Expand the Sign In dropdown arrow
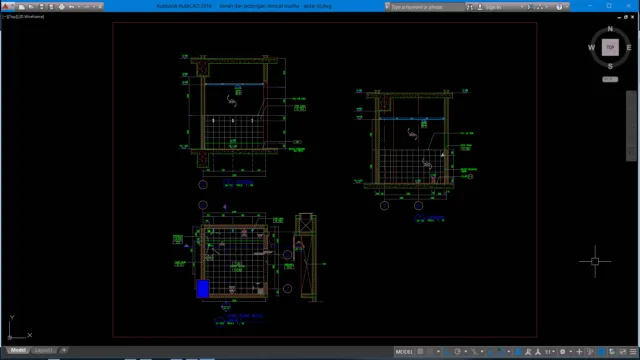 coord(522,7)
